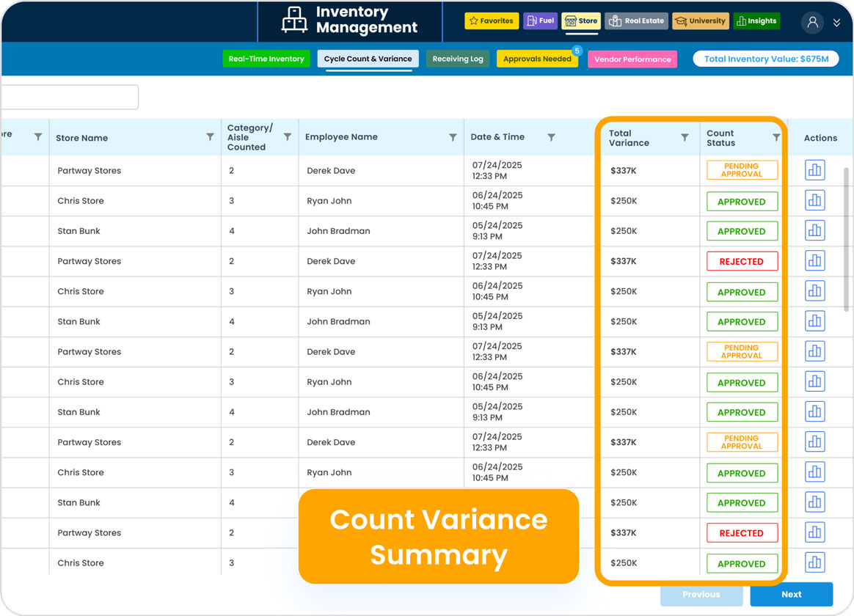The image size is (854, 616).
Task: Expand the chevron next to profile avatar
Action: 836,23
